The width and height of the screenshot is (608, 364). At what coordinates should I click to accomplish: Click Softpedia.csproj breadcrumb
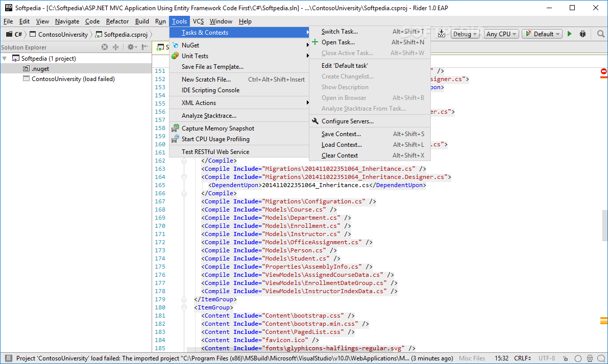[x=122, y=34]
